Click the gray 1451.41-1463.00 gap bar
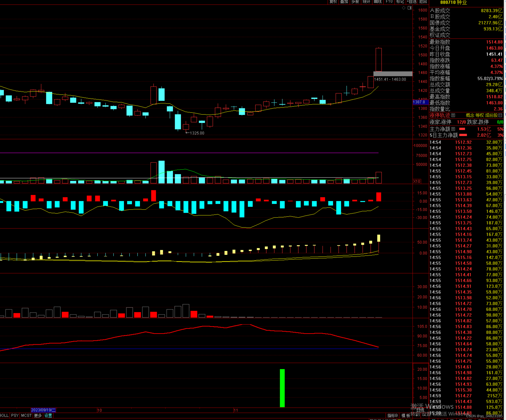Viewport: 506px width, 420px height. [393, 74]
